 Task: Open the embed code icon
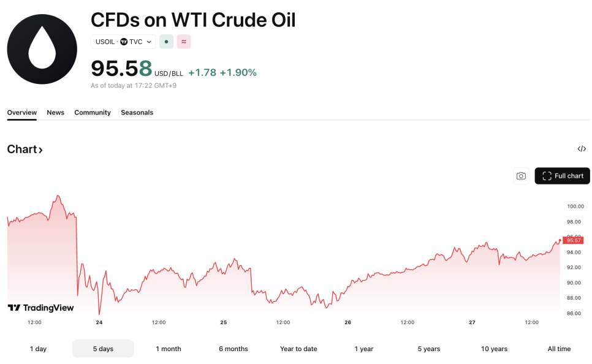[x=582, y=149]
